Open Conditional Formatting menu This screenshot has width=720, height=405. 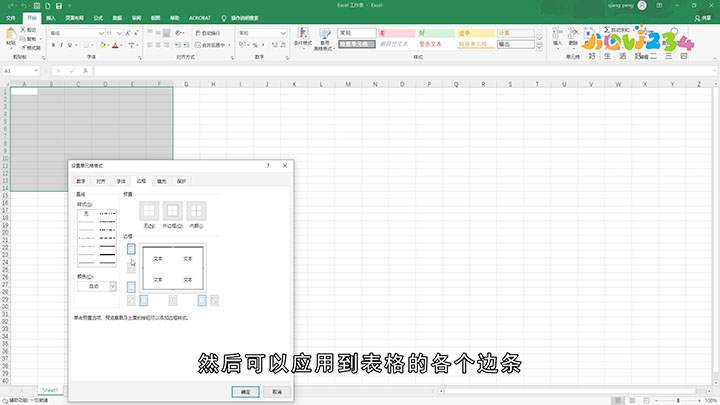coord(303,39)
